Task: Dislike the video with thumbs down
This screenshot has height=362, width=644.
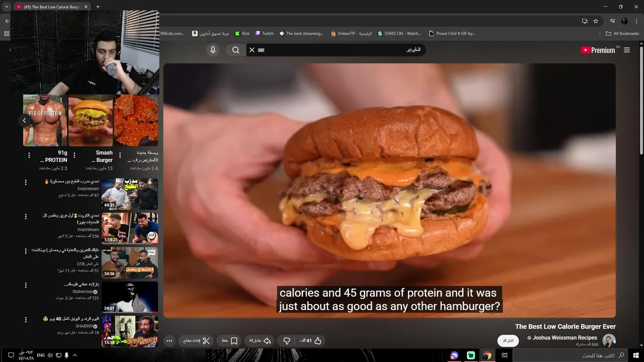Action: point(287,340)
